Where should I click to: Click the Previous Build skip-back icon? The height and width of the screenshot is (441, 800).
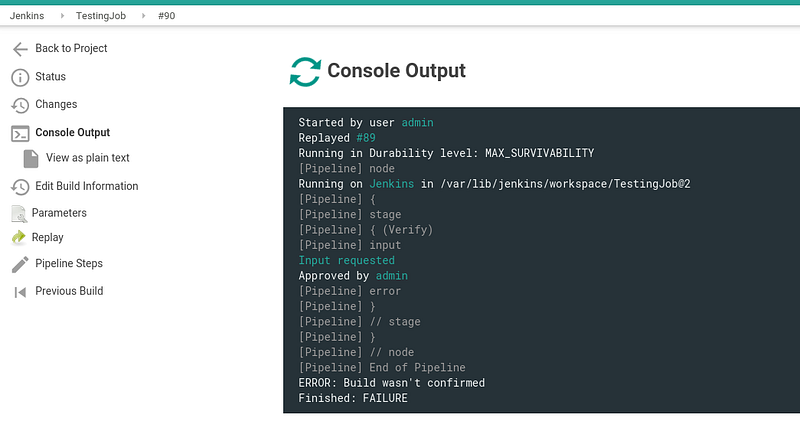point(20,292)
